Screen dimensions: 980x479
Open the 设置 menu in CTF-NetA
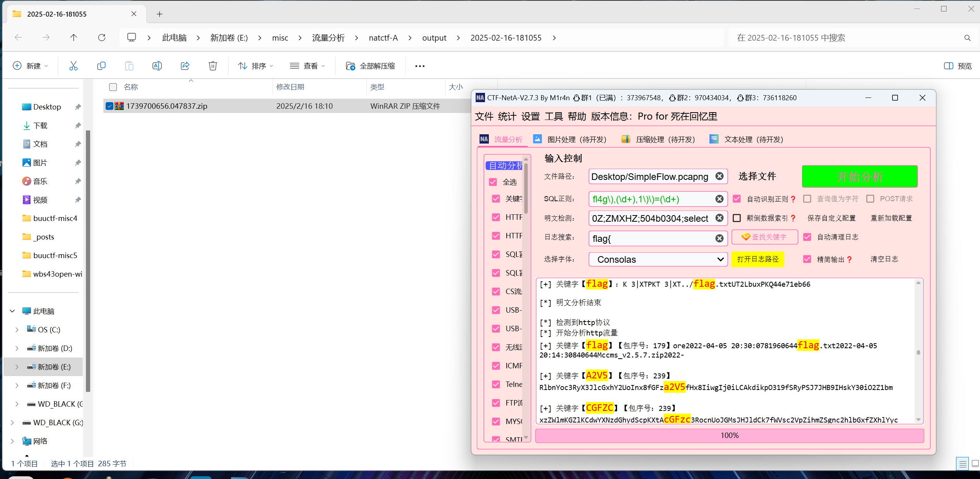(x=531, y=116)
